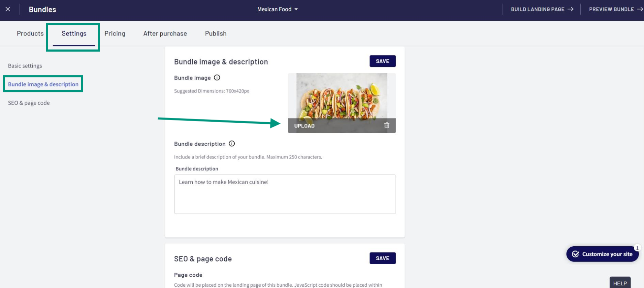Click the notification badge on Customize your site
The height and width of the screenshot is (288, 644).
click(x=637, y=248)
